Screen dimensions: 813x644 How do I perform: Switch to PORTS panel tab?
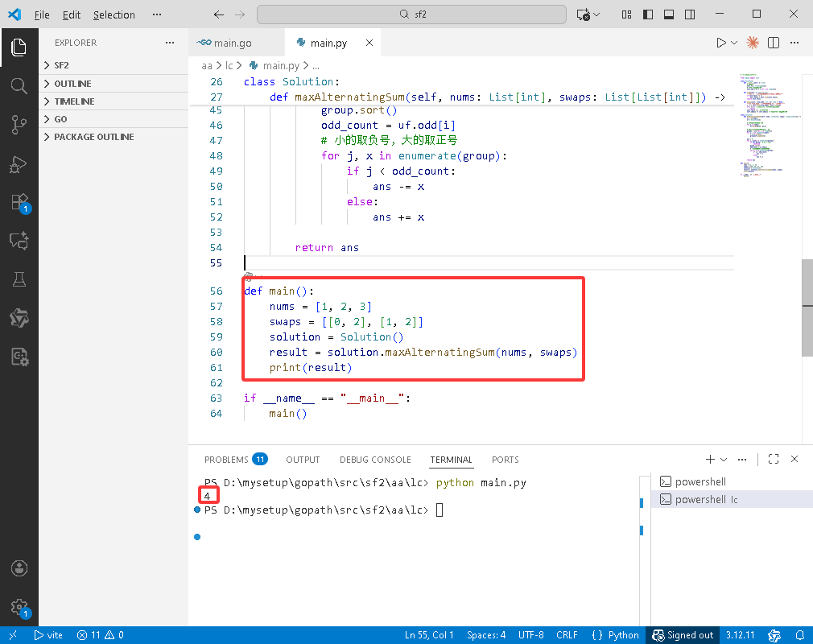(x=505, y=460)
